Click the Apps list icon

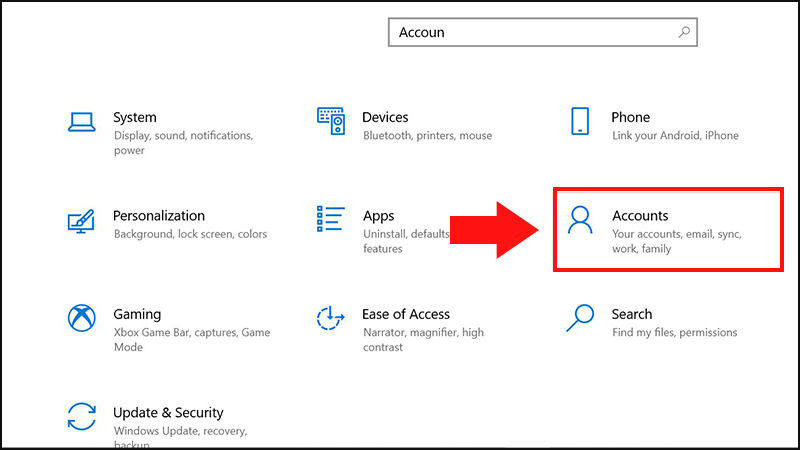coord(331,219)
